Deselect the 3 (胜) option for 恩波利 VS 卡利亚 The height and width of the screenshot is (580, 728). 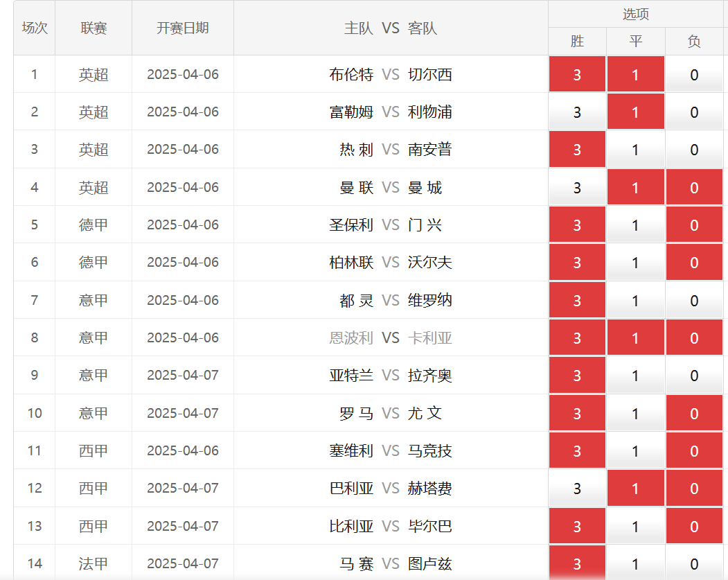click(x=577, y=337)
